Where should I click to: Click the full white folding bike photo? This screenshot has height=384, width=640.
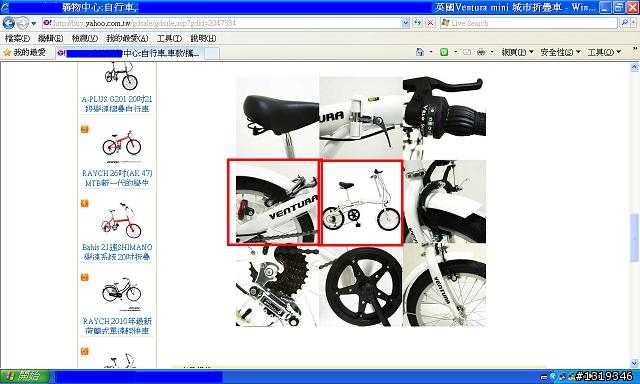(362, 202)
